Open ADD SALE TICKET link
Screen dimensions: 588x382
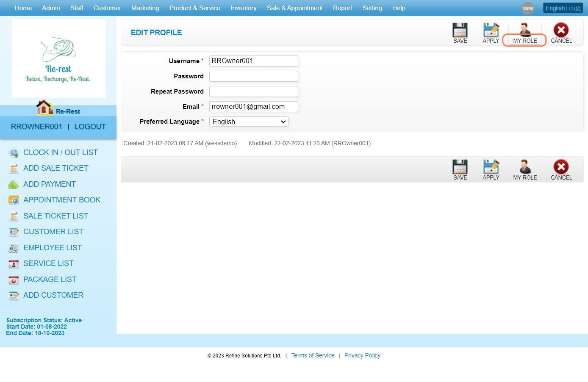click(x=56, y=168)
